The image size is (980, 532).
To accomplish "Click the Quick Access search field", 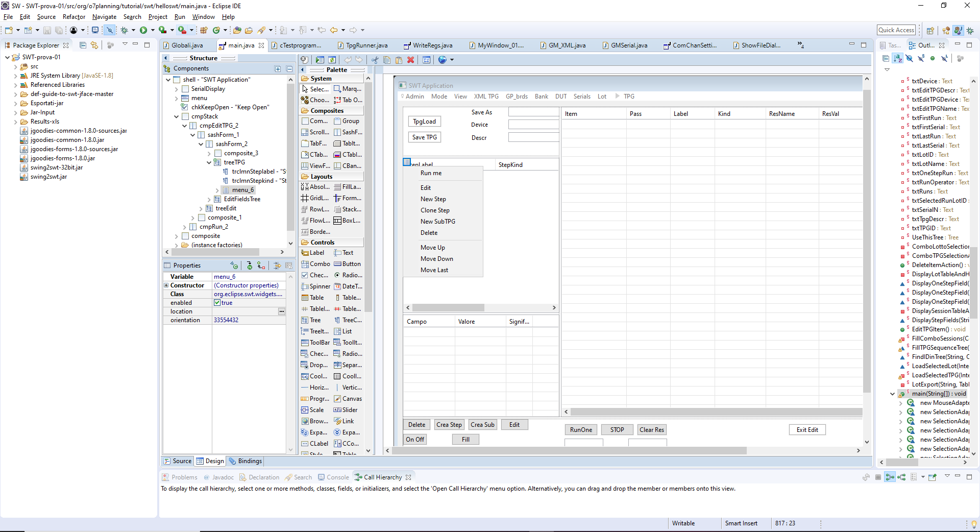I will click(896, 30).
